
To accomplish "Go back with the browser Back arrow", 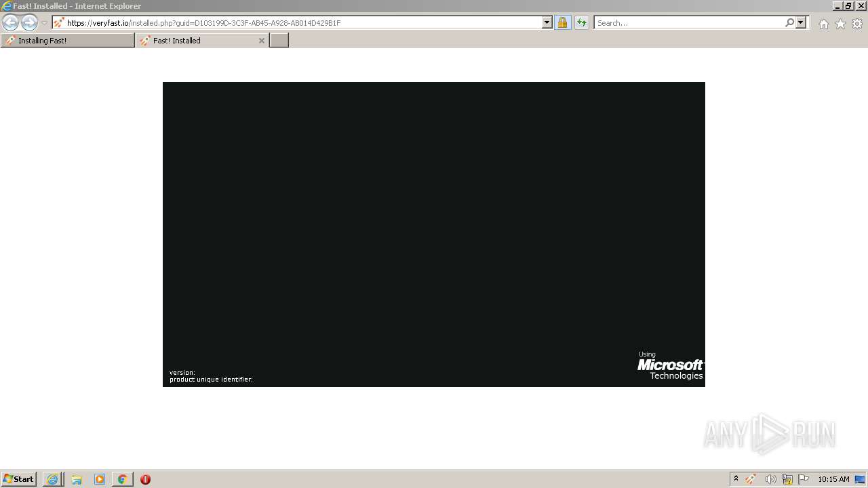I will [10, 22].
